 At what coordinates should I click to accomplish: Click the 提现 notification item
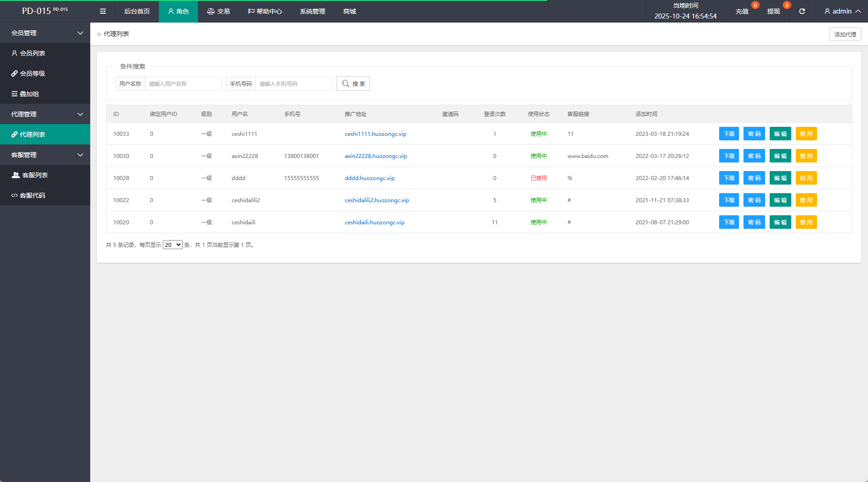click(x=774, y=11)
